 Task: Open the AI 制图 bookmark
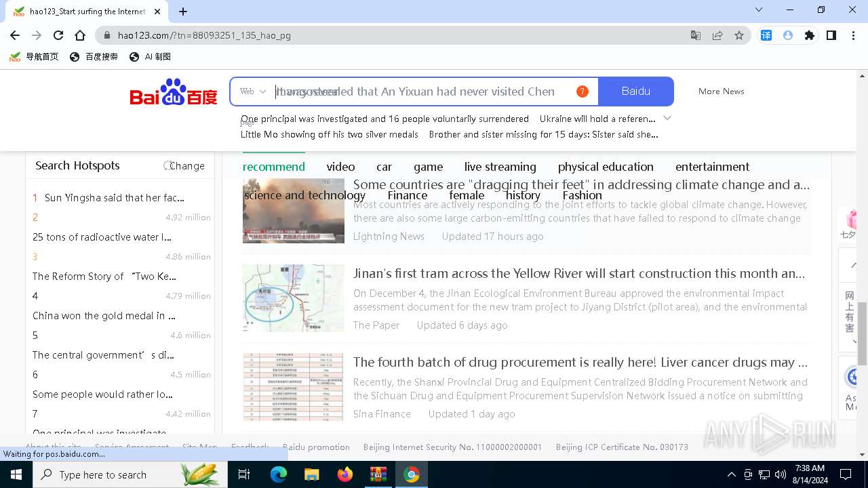pyautogui.click(x=150, y=57)
